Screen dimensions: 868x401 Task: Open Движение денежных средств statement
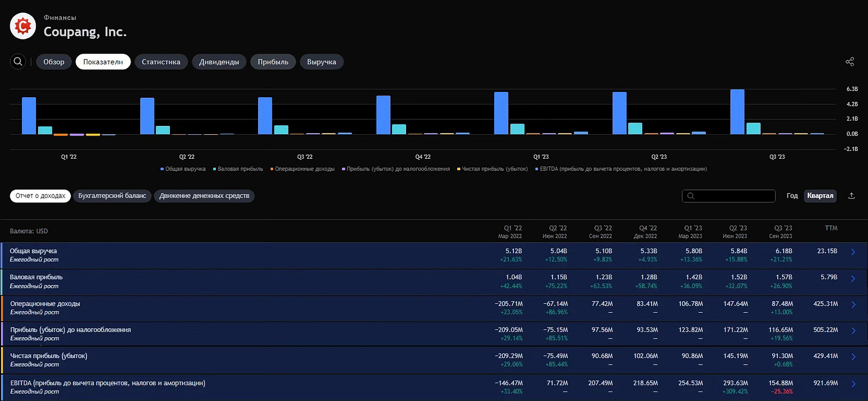[x=204, y=196]
